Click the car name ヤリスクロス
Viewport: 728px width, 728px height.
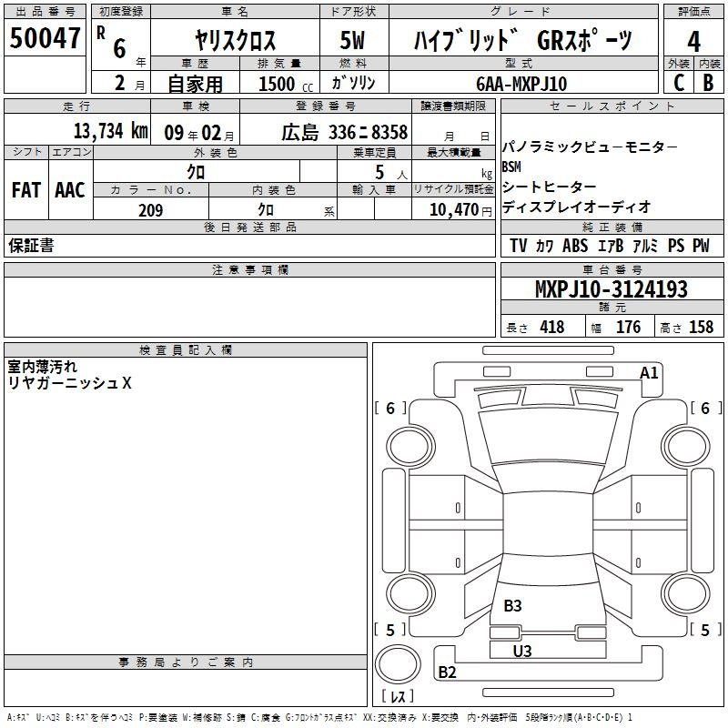[x=236, y=41]
